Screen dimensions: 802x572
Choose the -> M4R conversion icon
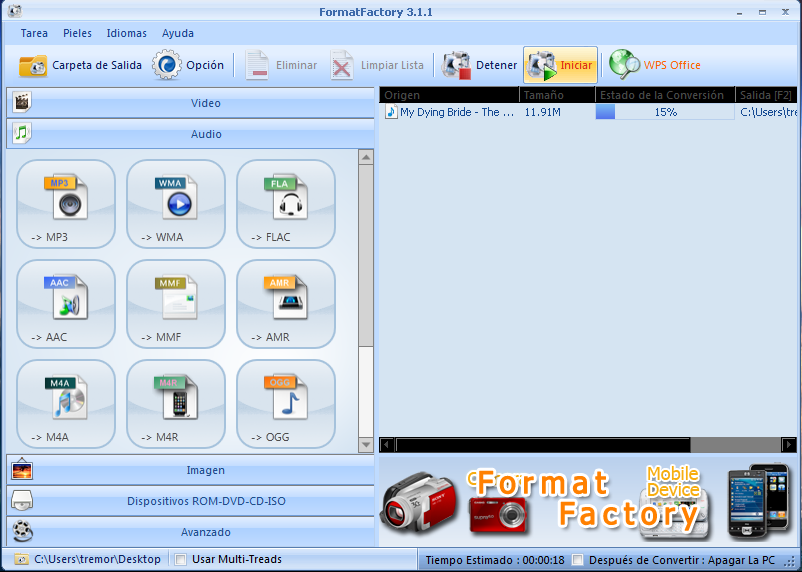pyautogui.click(x=176, y=404)
